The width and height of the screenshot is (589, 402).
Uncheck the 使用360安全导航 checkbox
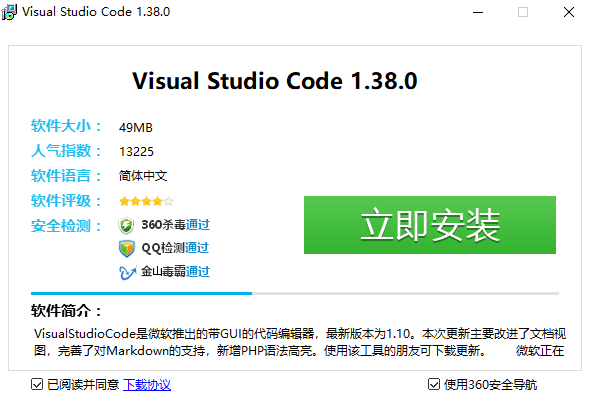[433, 384]
